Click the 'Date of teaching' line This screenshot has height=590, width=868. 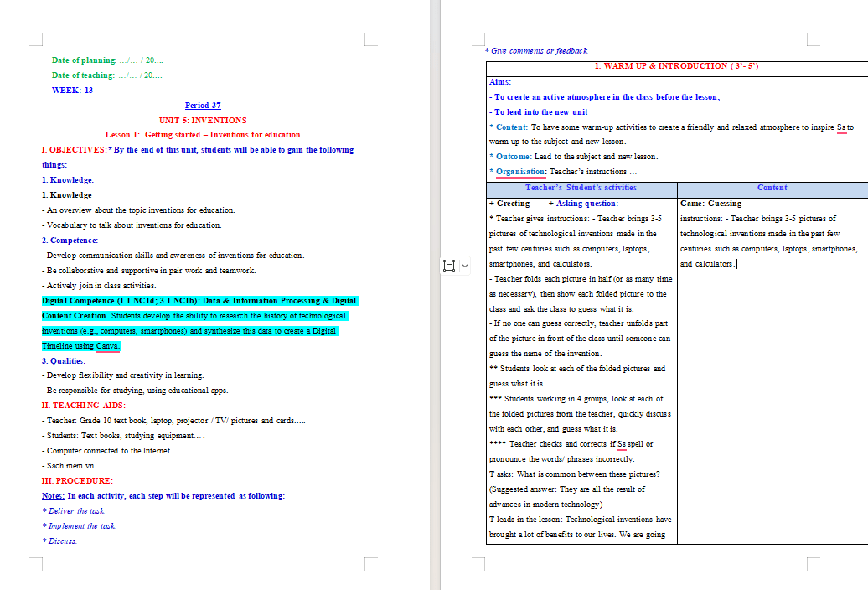107,75
